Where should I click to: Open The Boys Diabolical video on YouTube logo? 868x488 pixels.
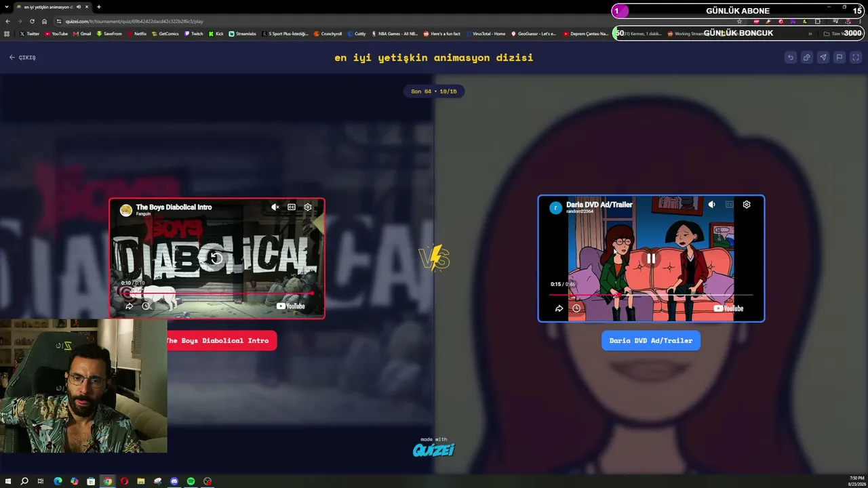[291, 306]
